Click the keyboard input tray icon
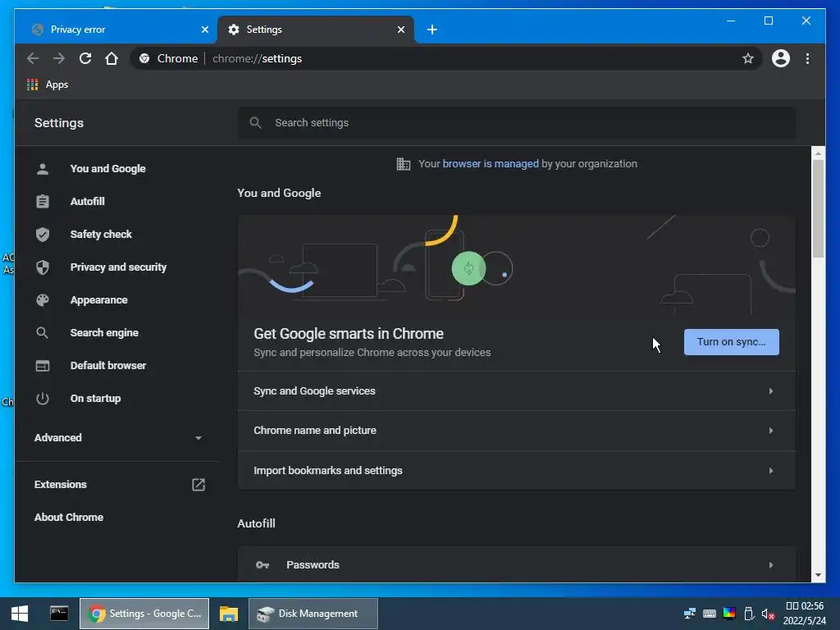The height and width of the screenshot is (630, 840). pyautogui.click(x=710, y=614)
